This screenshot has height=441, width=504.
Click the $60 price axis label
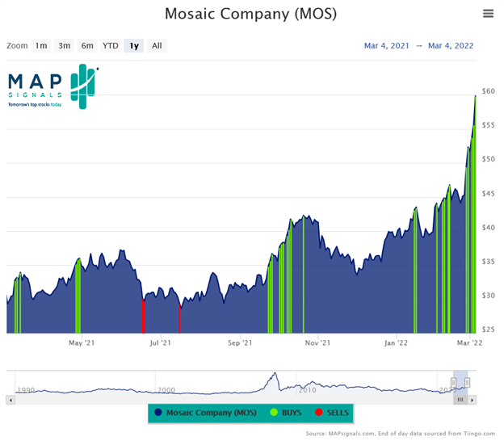pyautogui.click(x=488, y=91)
